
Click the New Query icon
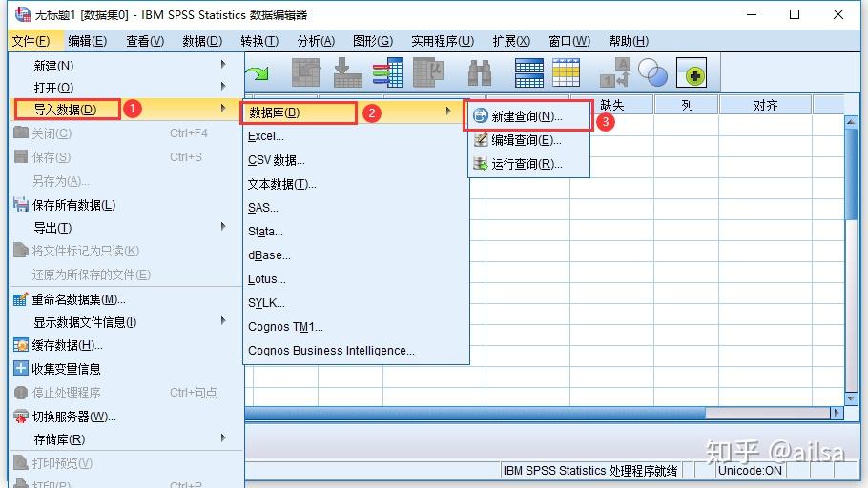481,115
